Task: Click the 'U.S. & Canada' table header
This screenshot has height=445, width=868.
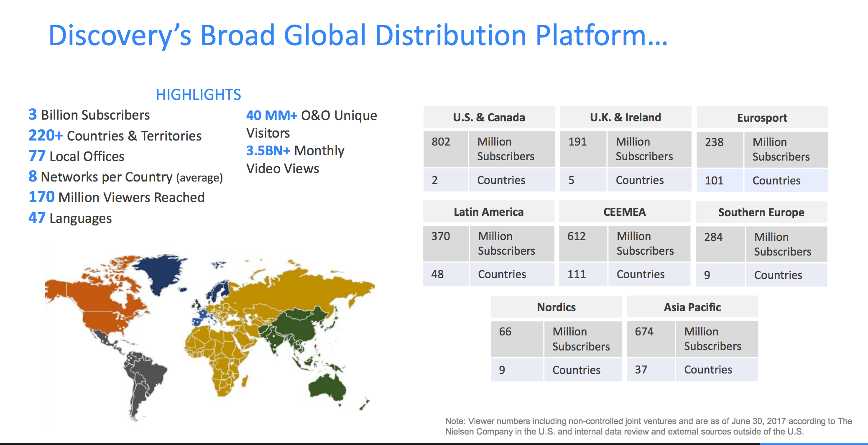Action: point(489,117)
